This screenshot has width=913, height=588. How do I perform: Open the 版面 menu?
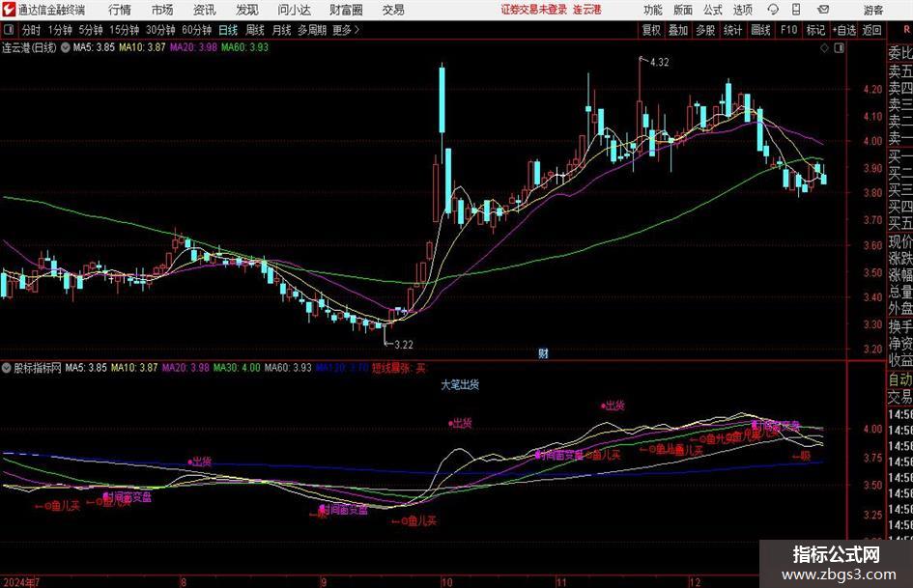click(x=683, y=10)
